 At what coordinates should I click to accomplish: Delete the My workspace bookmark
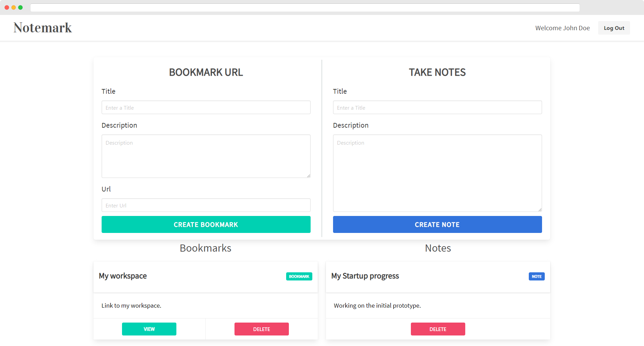(x=261, y=329)
